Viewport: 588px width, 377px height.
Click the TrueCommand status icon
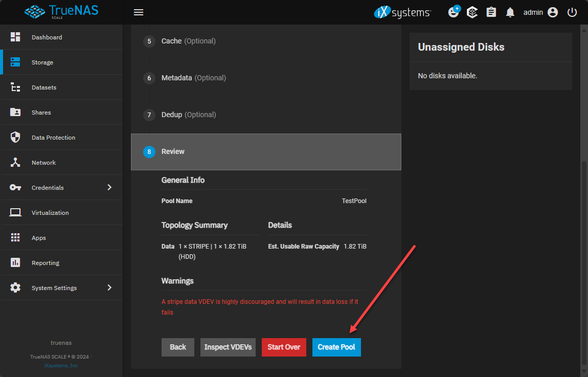[x=472, y=12]
